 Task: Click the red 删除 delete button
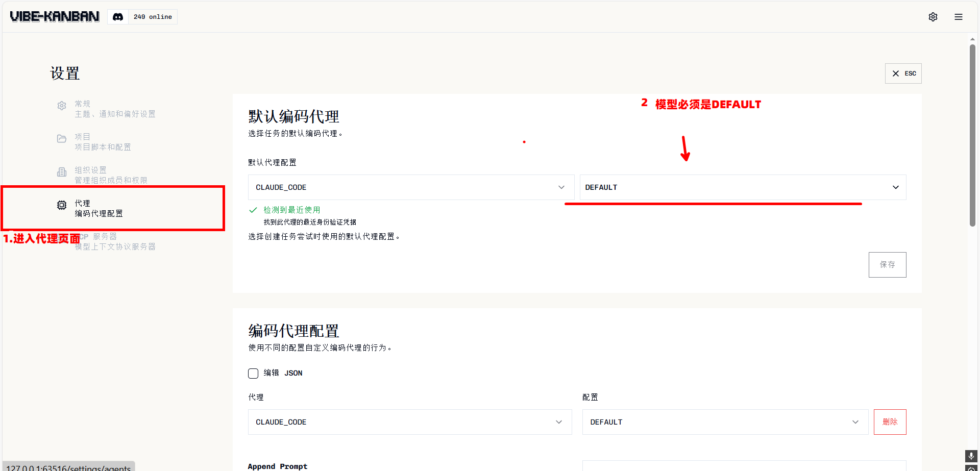point(890,422)
